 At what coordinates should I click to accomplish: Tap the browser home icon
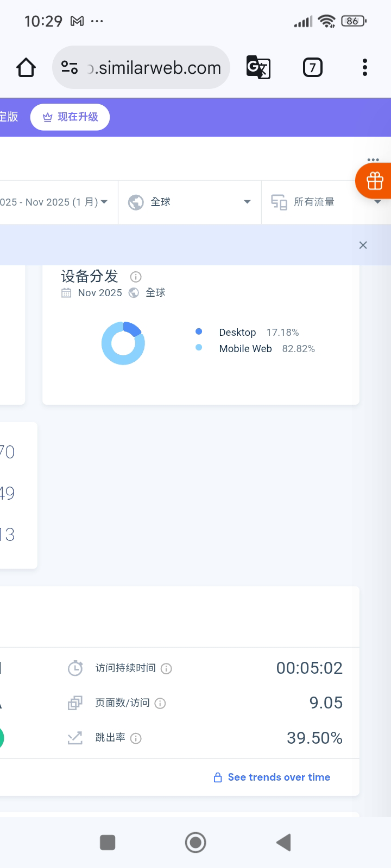[x=26, y=68]
